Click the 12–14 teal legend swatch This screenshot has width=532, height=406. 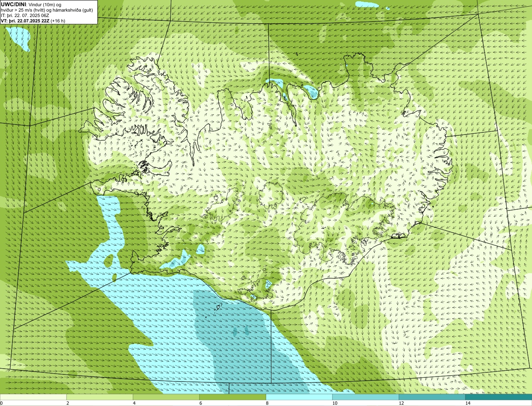(x=432, y=397)
